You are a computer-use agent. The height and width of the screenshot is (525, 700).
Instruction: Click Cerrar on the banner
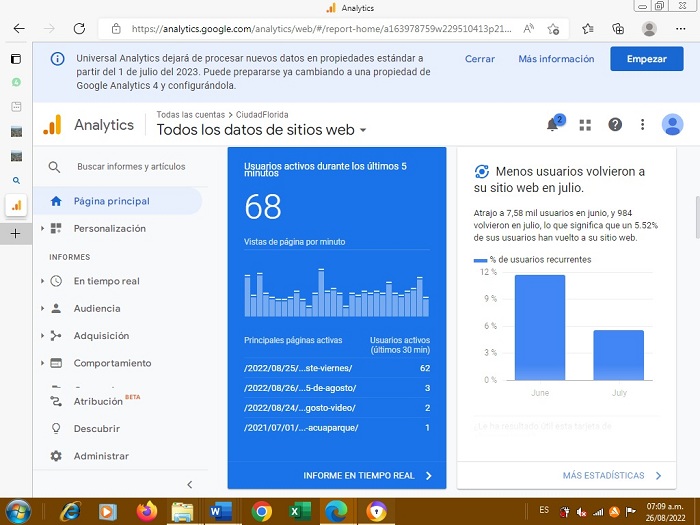[x=480, y=59]
